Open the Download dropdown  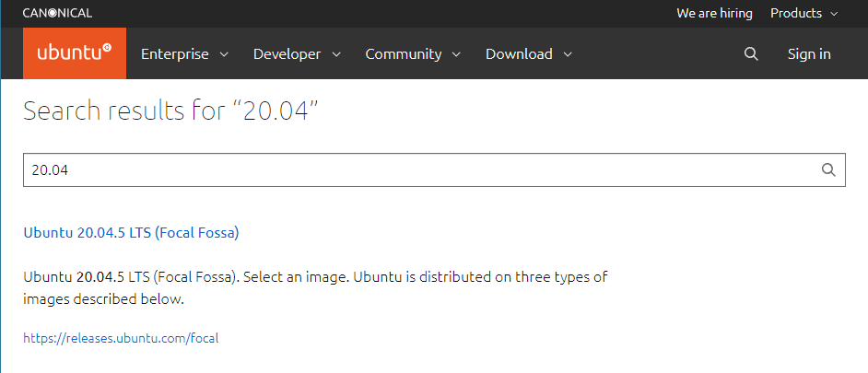529,53
